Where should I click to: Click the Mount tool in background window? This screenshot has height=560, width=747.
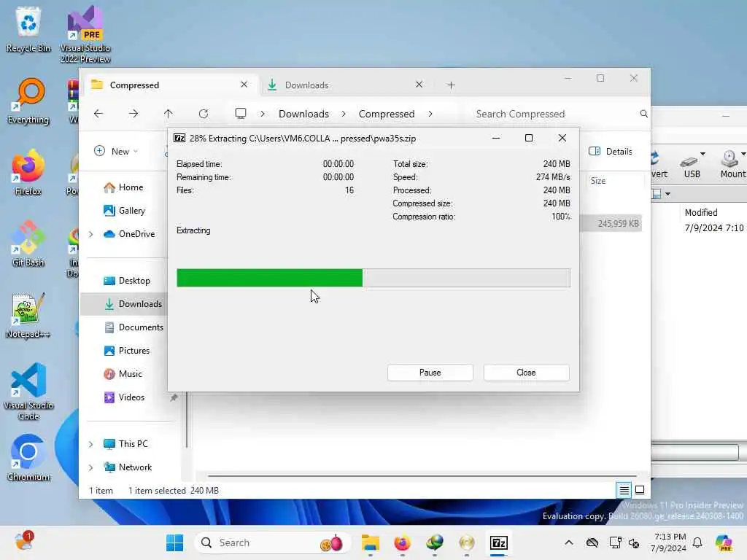tap(732, 164)
